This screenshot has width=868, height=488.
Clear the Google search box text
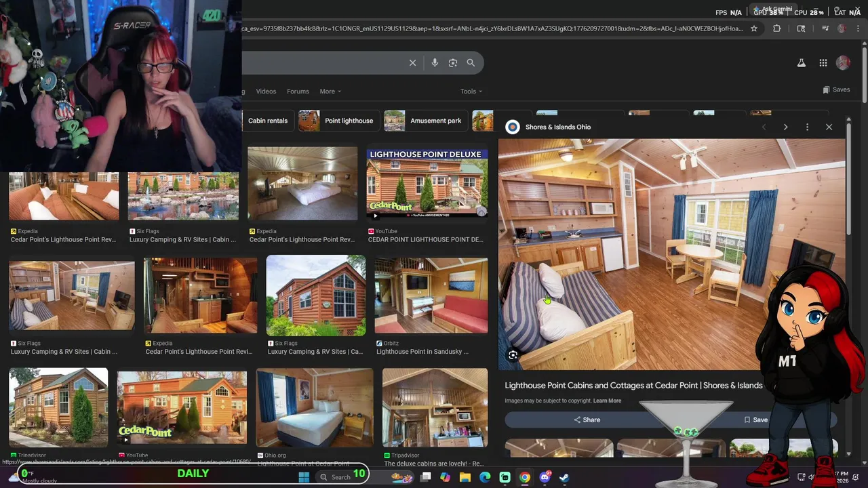point(412,63)
